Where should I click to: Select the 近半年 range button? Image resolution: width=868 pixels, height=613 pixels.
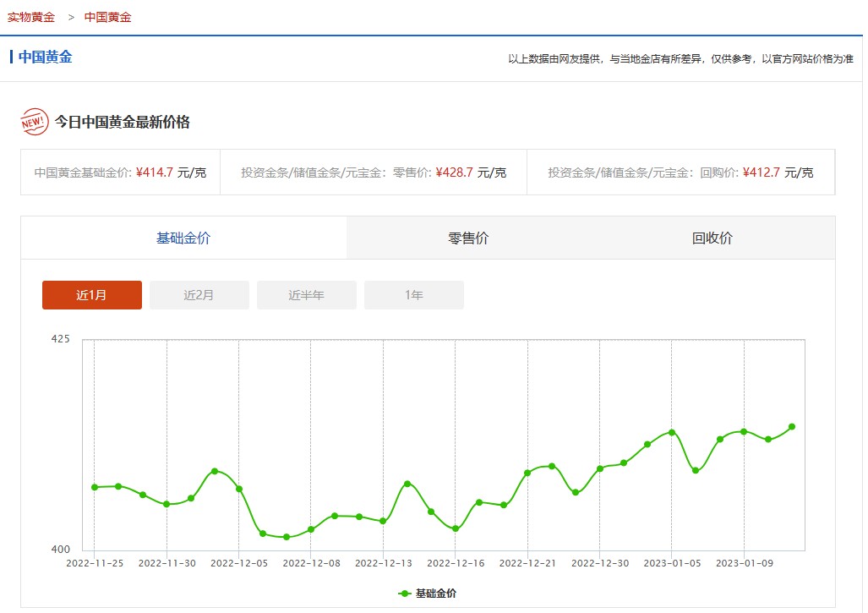pyautogui.click(x=307, y=295)
